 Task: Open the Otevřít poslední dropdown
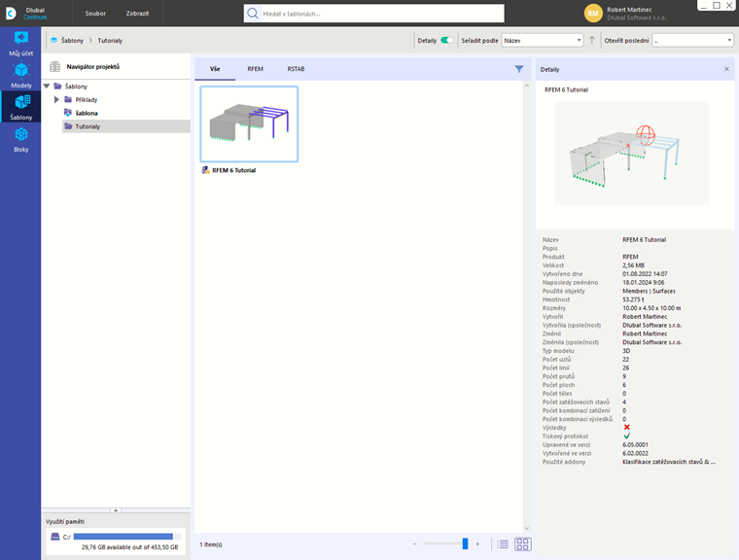pyautogui.click(x=692, y=40)
